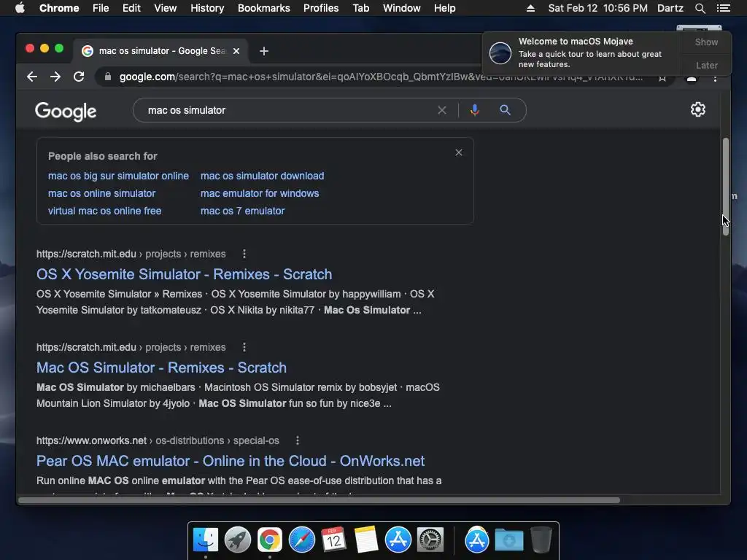Open the Downloads folder in the Dock
The height and width of the screenshot is (560, 747).
508,540
